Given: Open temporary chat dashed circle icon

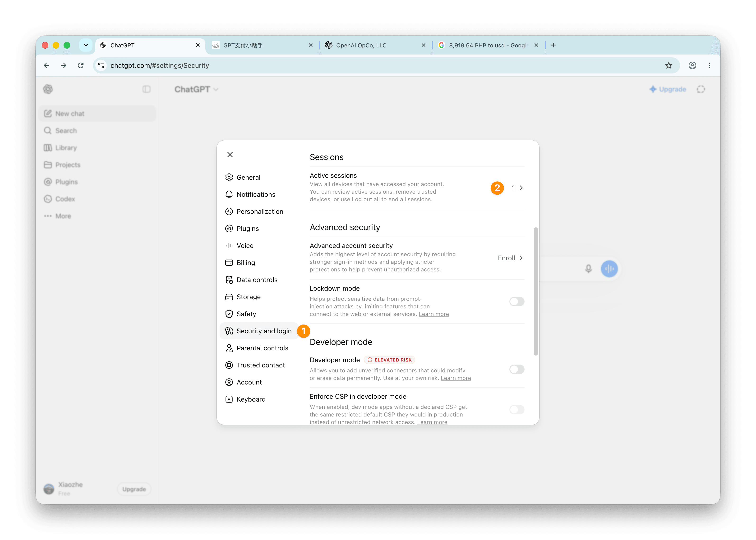Looking at the screenshot, I should (701, 89).
